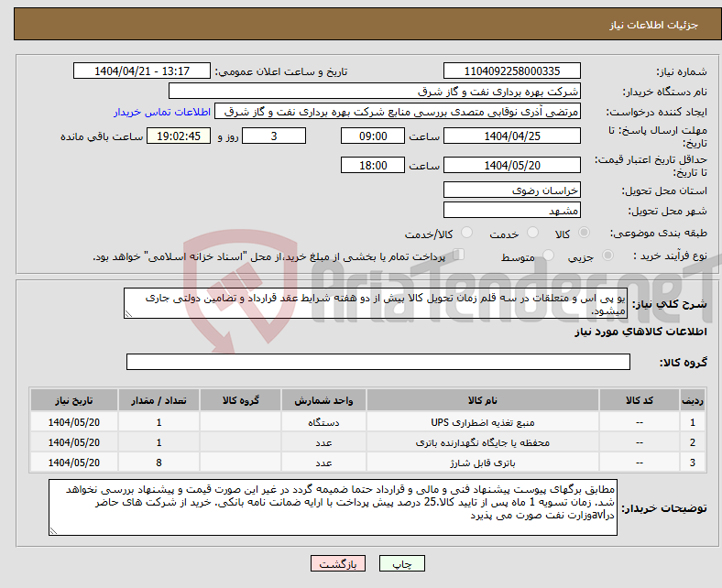Image resolution: width=722 pixels, height=588 pixels.
Task: Click row number 3 in the goods table
Action: pyautogui.click(x=693, y=463)
